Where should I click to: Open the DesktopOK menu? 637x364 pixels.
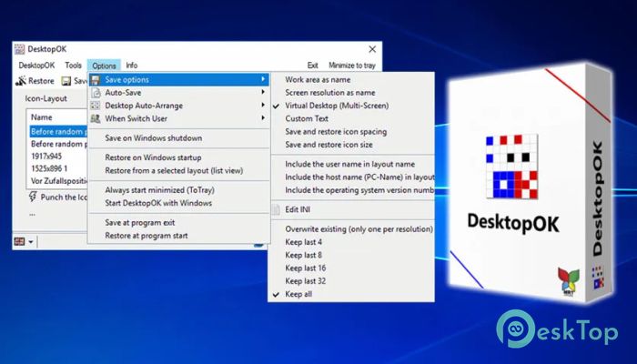tap(36, 66)
